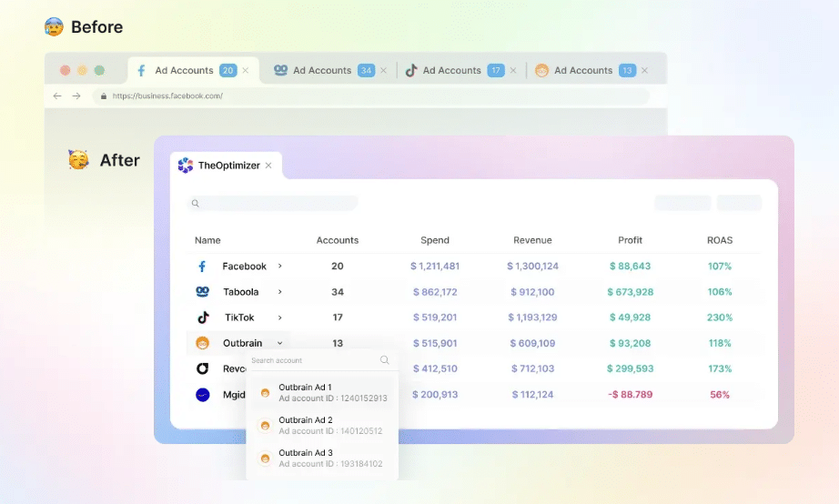Click the red window close dot
The width and height of the screenshot is (839, 504).
tap(66, 71)
